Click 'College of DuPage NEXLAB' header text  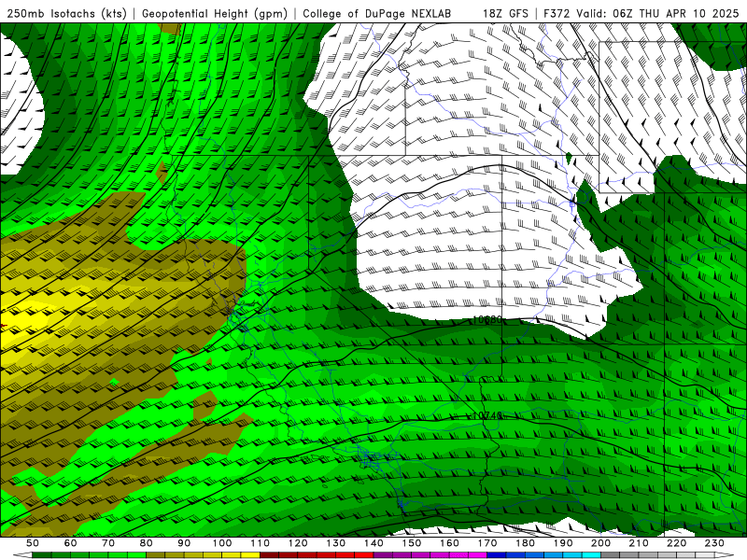[x=377, y=14]
